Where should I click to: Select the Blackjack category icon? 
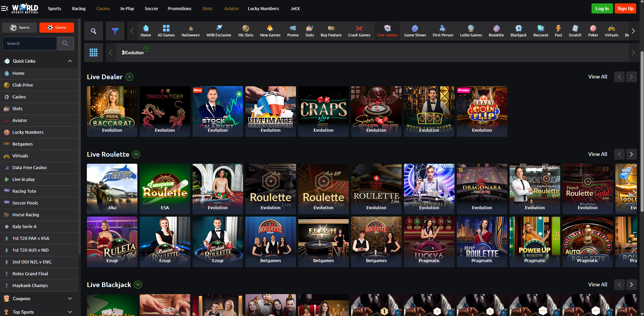pos(518,31)
